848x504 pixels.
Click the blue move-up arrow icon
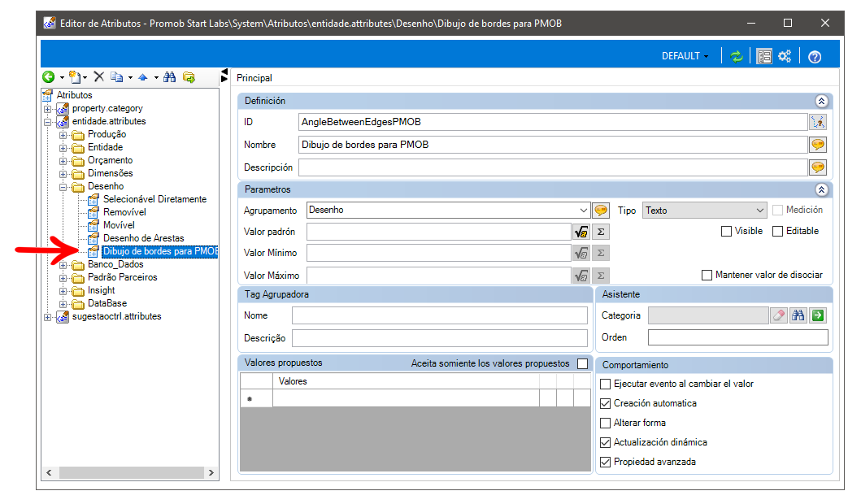pyautogui.click(x=143, y=77)
